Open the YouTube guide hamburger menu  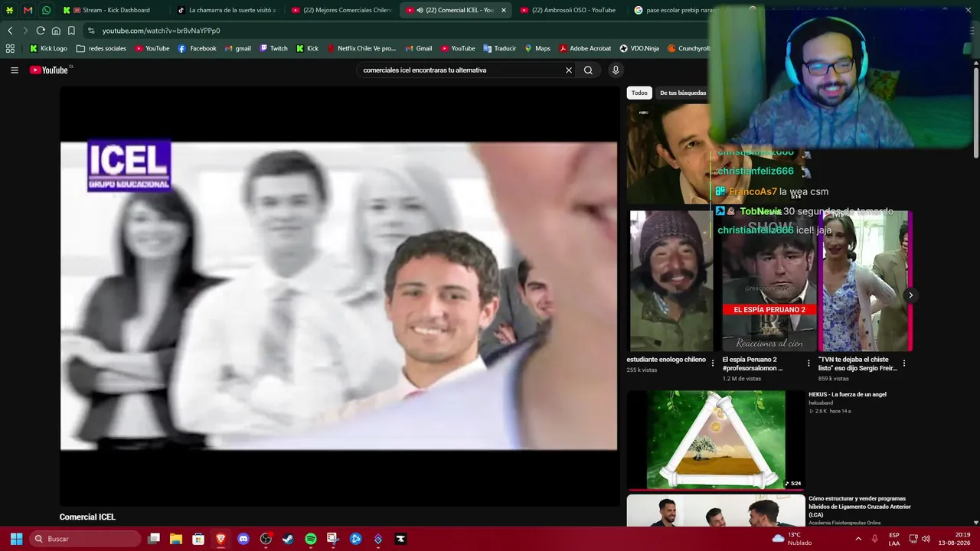point(14,70)
